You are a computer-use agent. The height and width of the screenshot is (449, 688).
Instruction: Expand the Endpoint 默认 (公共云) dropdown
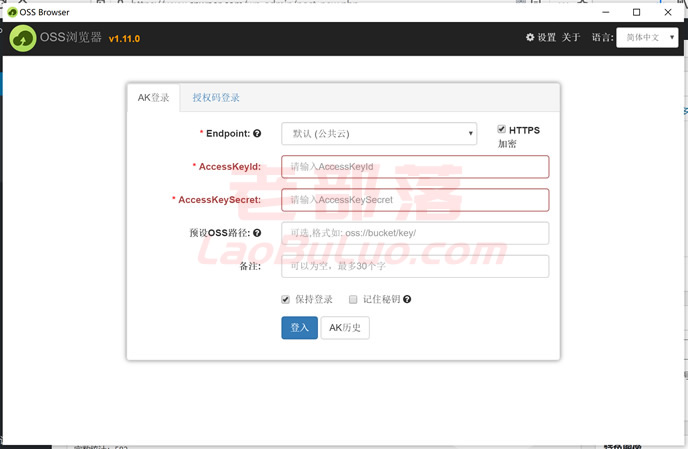tap(379, 133)
